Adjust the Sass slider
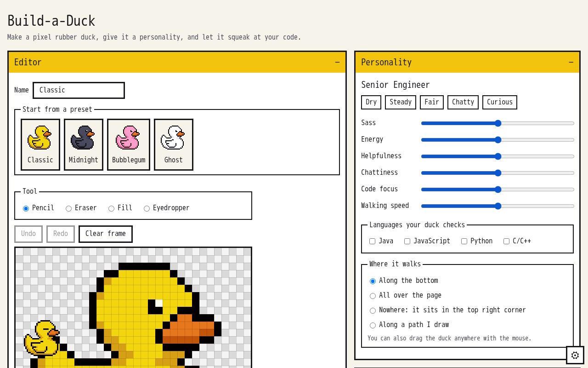Image resolution: width=588 pixels, height=368 pixels. coord(498,123)
